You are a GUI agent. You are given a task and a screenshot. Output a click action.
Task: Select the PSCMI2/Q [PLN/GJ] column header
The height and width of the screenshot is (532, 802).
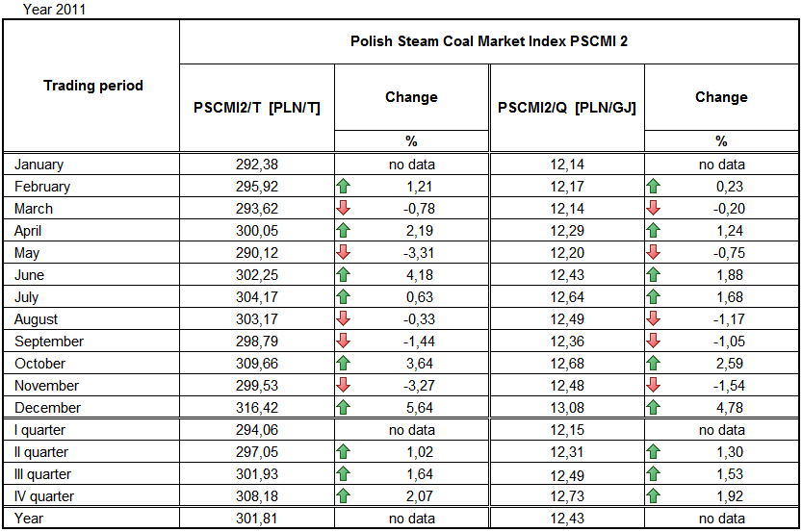(x=566, y=108)
